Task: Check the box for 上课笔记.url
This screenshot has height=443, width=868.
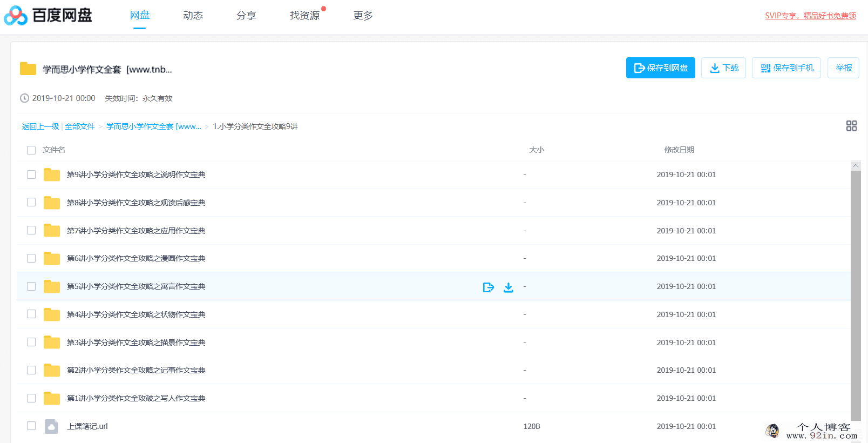Action: (31, 426)
